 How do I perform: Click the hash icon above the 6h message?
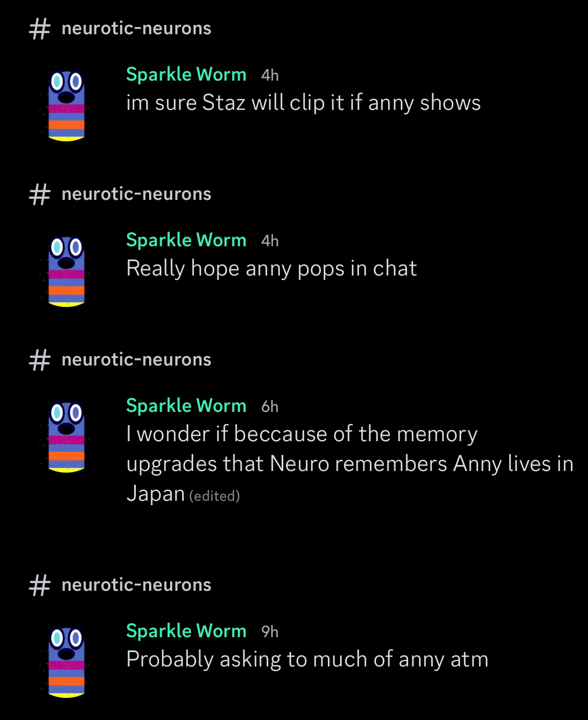coord(39,359)
